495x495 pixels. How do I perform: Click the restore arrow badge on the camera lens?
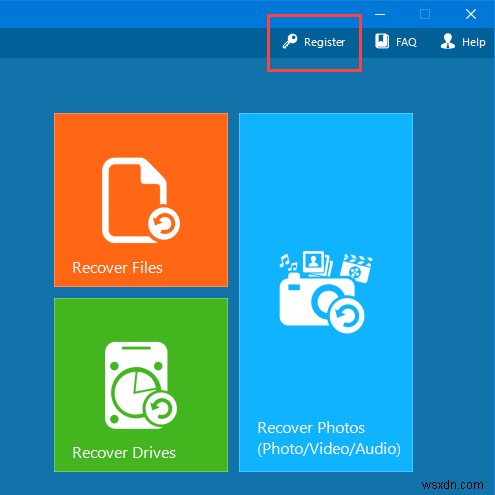click(x=347, y=315)
